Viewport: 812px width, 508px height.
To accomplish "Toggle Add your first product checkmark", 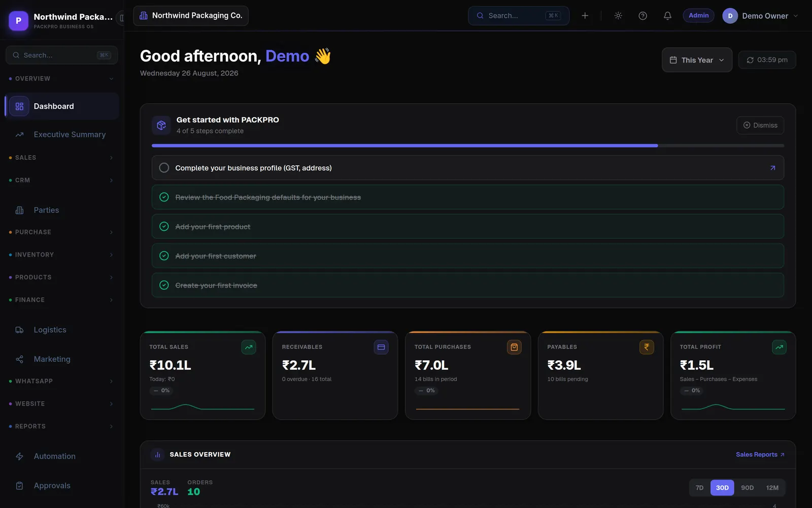I will pyautogui.click(x=164, y=227).
